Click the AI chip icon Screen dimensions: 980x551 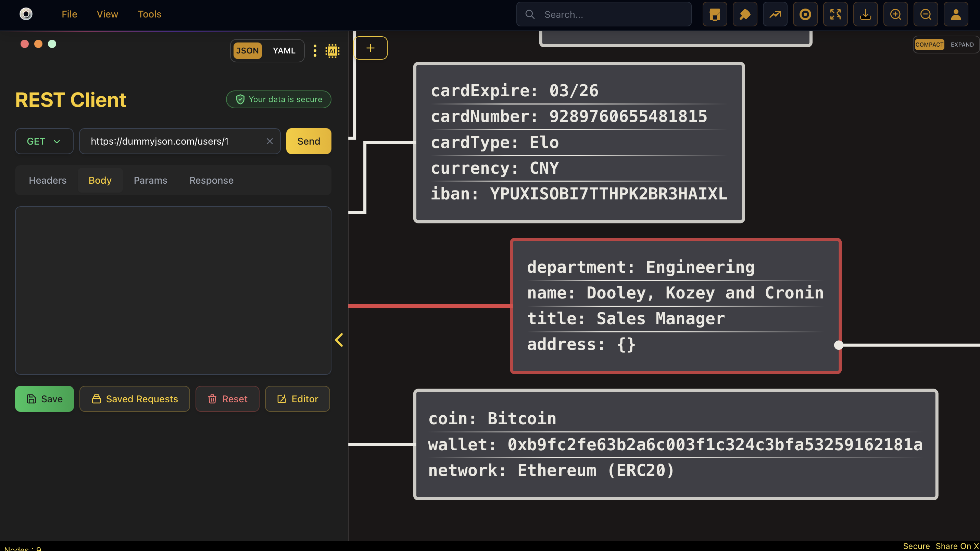coord(332,51)
